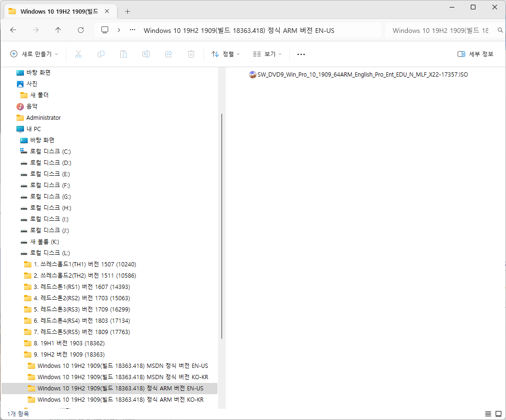Click the PC monitor icon in address bar
This screenshot has height=420, width=506.
click(x=105, y=30)
